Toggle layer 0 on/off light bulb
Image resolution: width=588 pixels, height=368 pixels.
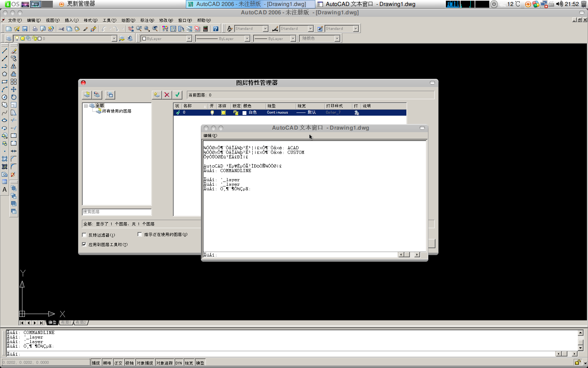point(212,113)
